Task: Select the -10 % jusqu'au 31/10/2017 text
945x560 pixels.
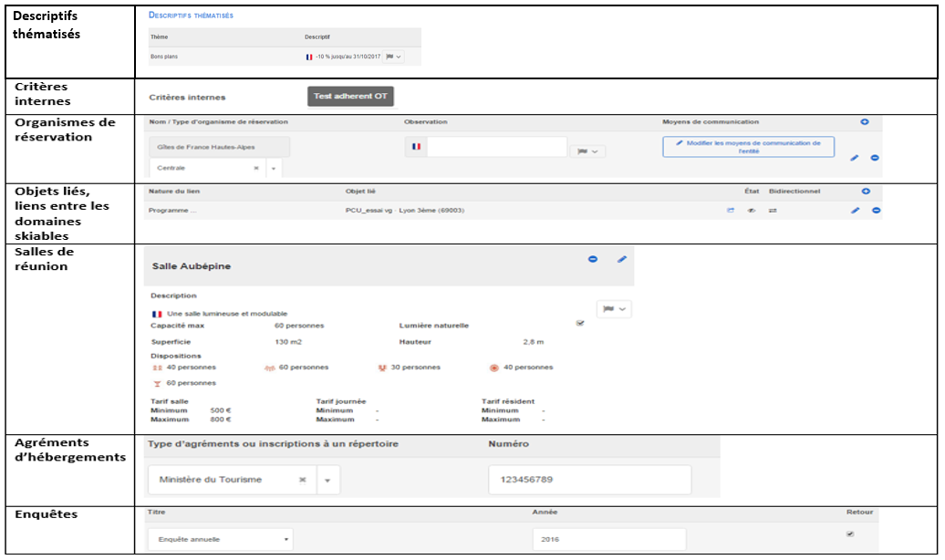Action: click(348, 57)
